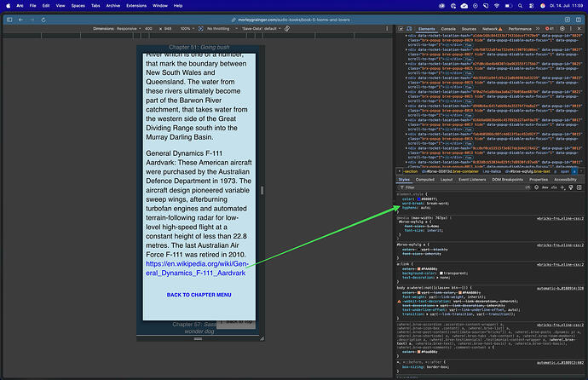Click Back to top button on page

tap(236, 323)
